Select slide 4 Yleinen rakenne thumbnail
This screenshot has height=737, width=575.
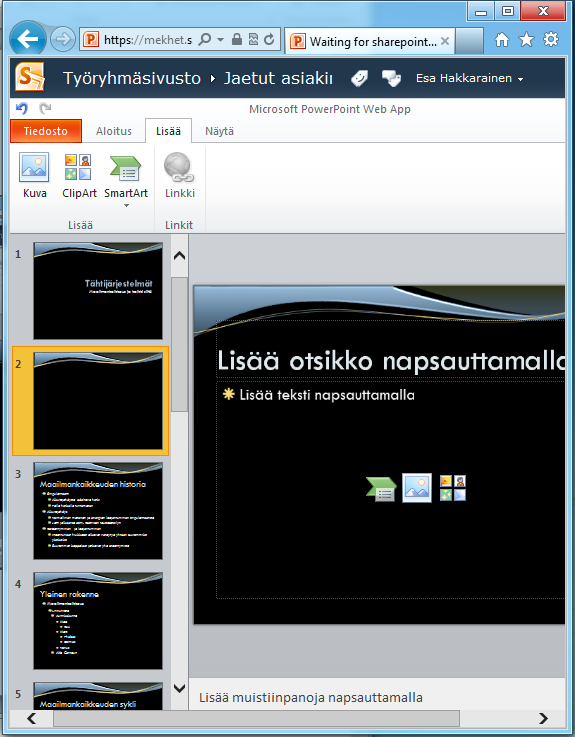click(98, 621)
